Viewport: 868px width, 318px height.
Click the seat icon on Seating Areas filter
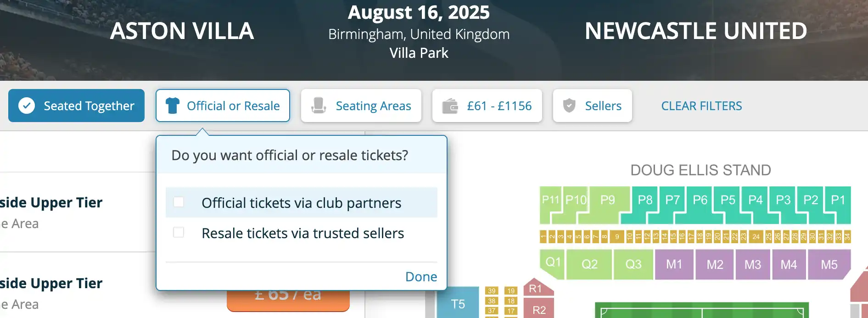pos(319,106)
